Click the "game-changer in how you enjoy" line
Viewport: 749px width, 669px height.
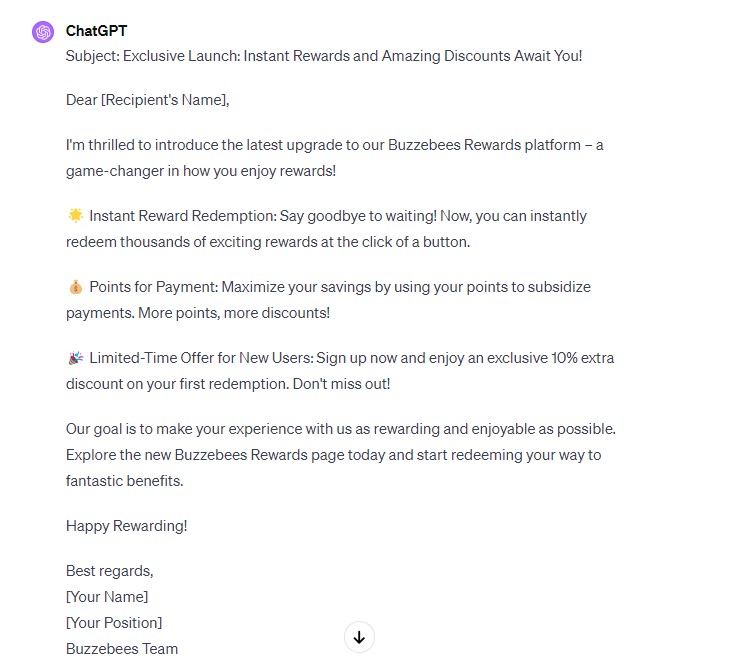[x=201, y=170]
